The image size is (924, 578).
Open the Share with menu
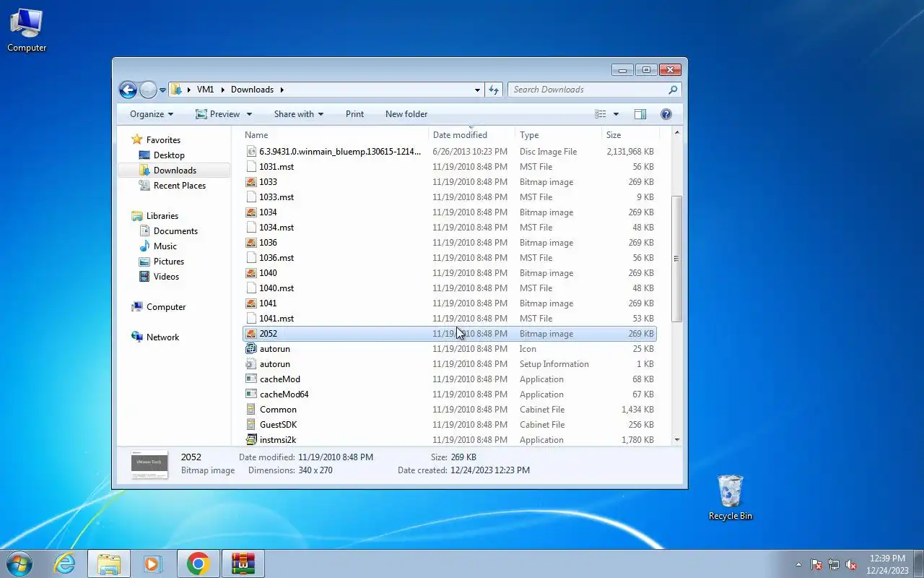298,114
